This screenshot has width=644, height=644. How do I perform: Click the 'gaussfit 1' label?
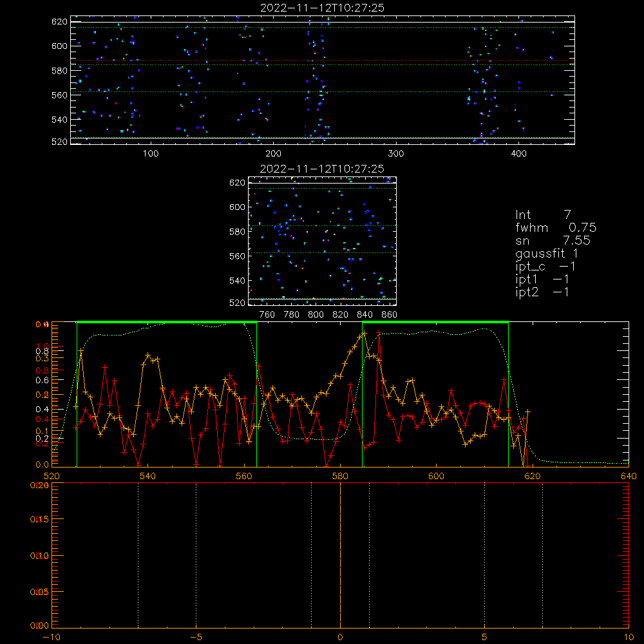(547, 253)
